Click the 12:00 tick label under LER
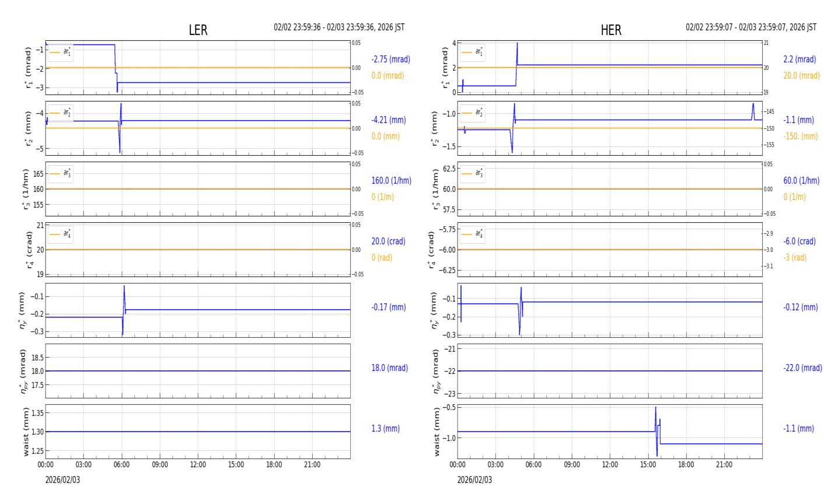The image size is (824, 504). tap(198, 465)
